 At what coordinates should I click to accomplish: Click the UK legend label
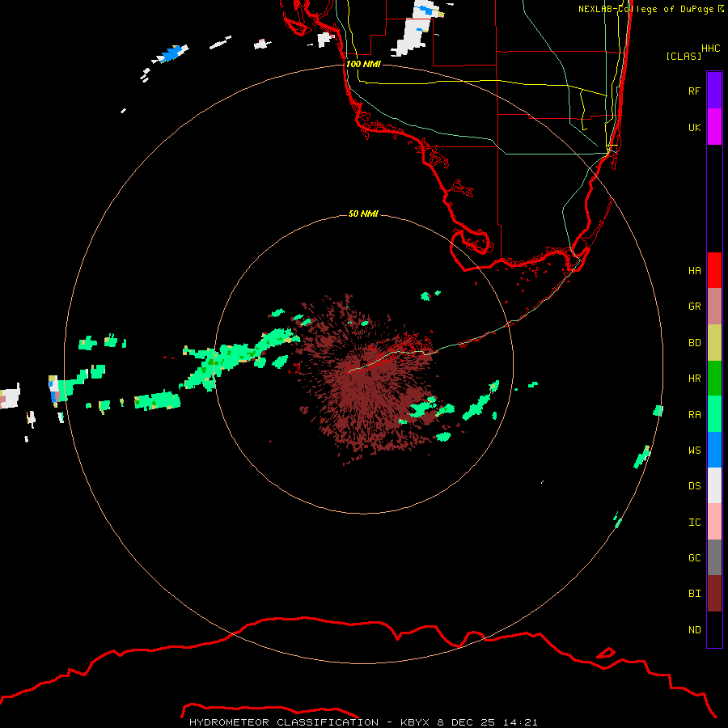694,127
